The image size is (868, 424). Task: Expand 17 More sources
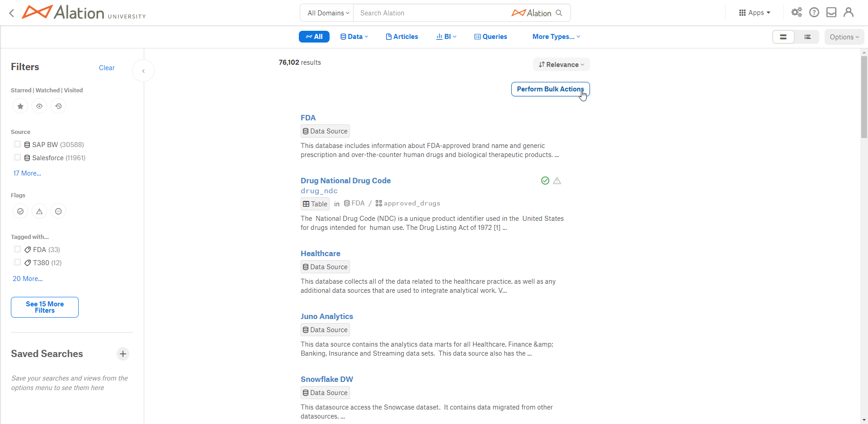point(27,173)
